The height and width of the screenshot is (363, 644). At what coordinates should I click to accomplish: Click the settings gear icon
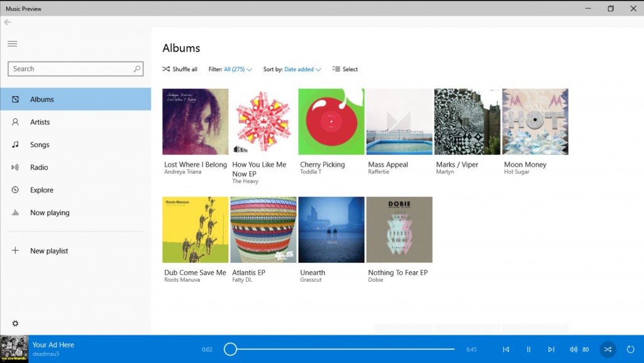pyautogui.click(x=15, y=323)
